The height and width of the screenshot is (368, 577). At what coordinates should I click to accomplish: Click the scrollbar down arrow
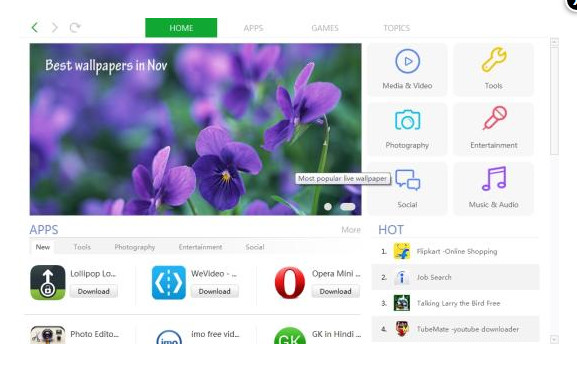pos(554,339)
